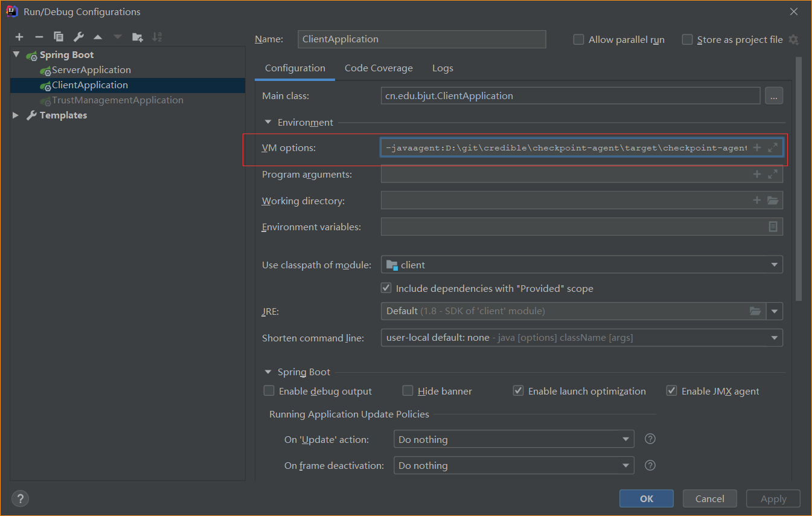Viewport: 812px width, 516px height.
Task: Click the Copy Configuration icon
Action: coord(59,37)
